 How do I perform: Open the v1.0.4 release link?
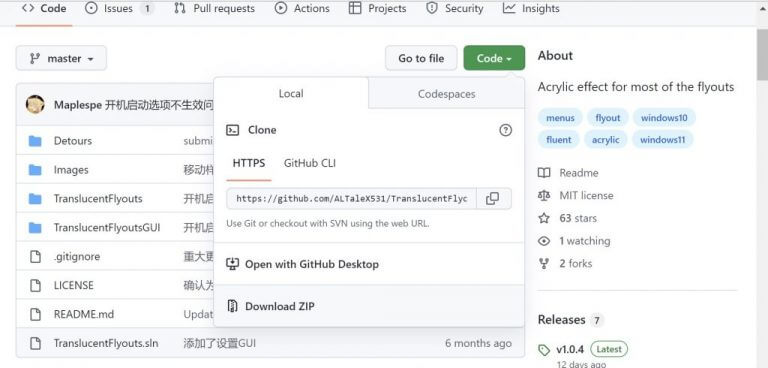coord(570,349)
